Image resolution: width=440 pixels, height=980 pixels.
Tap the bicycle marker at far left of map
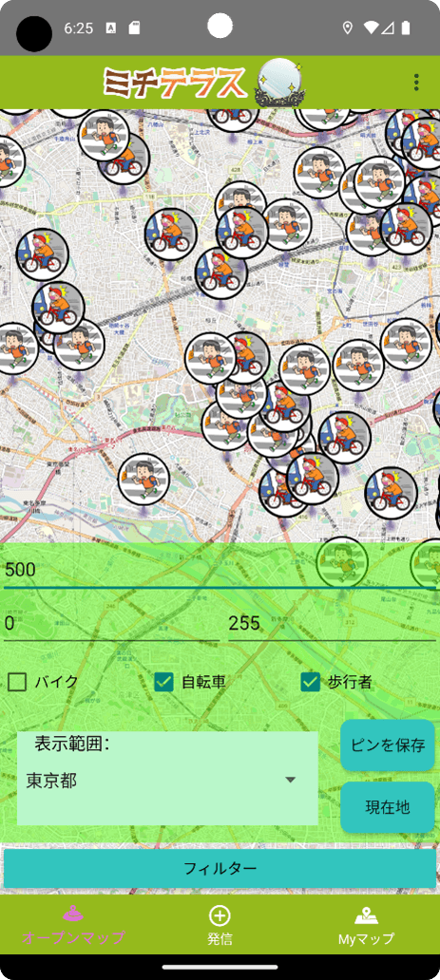[42, 254]
